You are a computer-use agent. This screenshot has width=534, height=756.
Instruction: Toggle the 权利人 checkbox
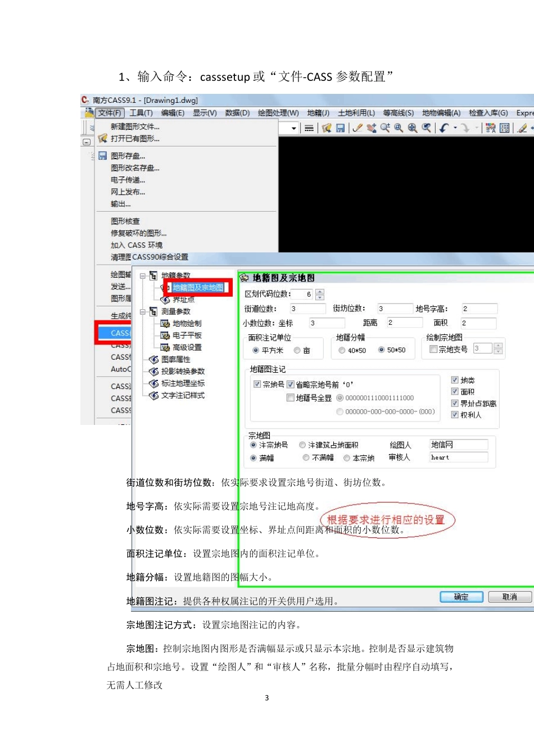click(455, 415)
